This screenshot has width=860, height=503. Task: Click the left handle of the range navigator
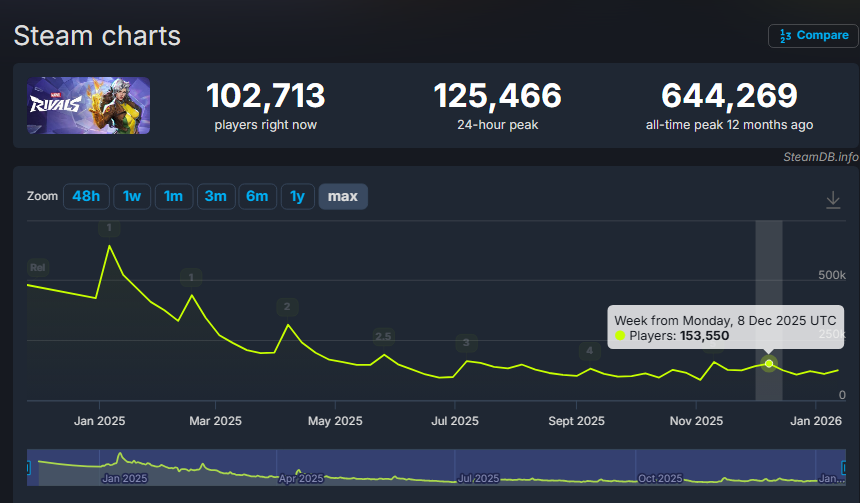click(x=28, y=468)
